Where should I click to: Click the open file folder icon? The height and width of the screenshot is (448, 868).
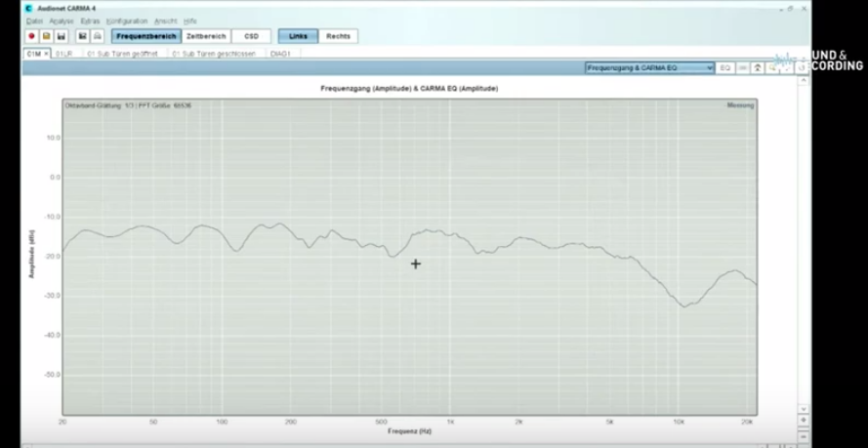(x=46, y=36)
